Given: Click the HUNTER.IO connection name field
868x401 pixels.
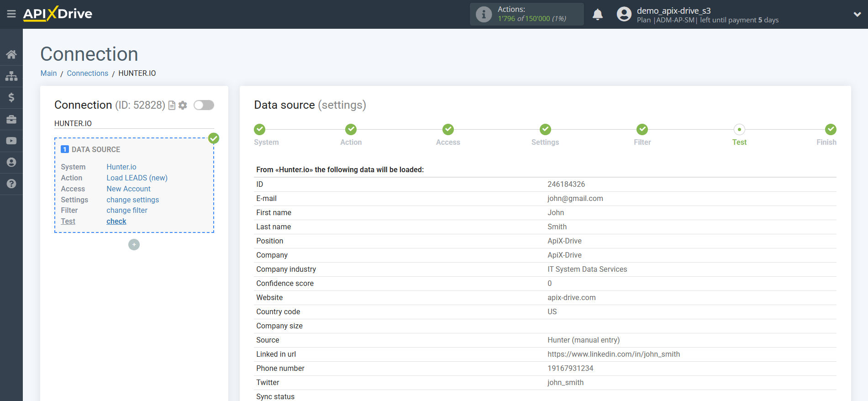Looking at the screenshot, I should point(134,123).
